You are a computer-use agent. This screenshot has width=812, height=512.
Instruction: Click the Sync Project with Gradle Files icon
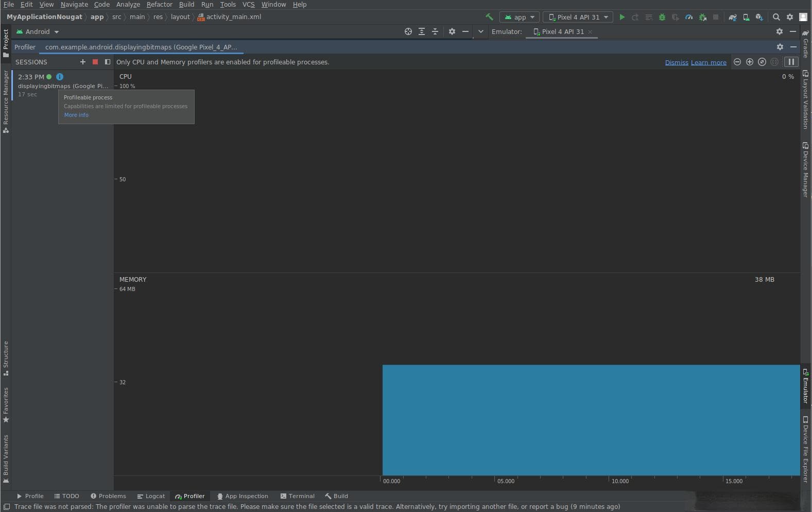point(733,17)
